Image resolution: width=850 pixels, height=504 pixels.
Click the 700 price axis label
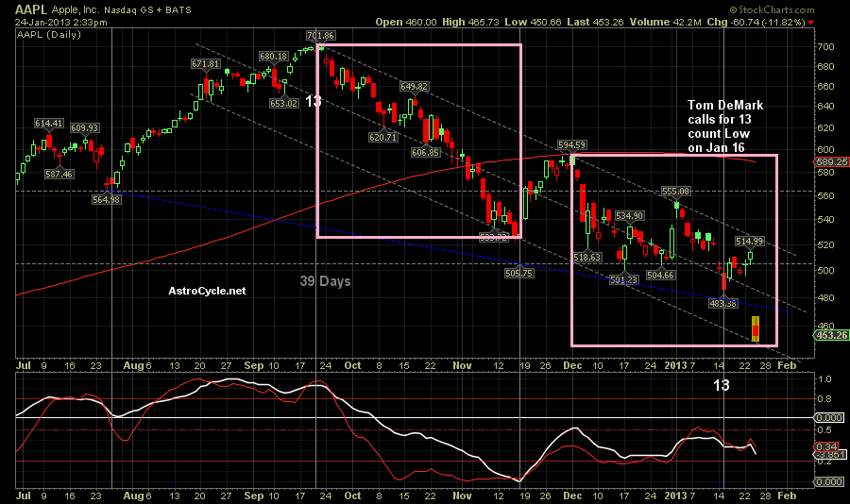(825, 47)
